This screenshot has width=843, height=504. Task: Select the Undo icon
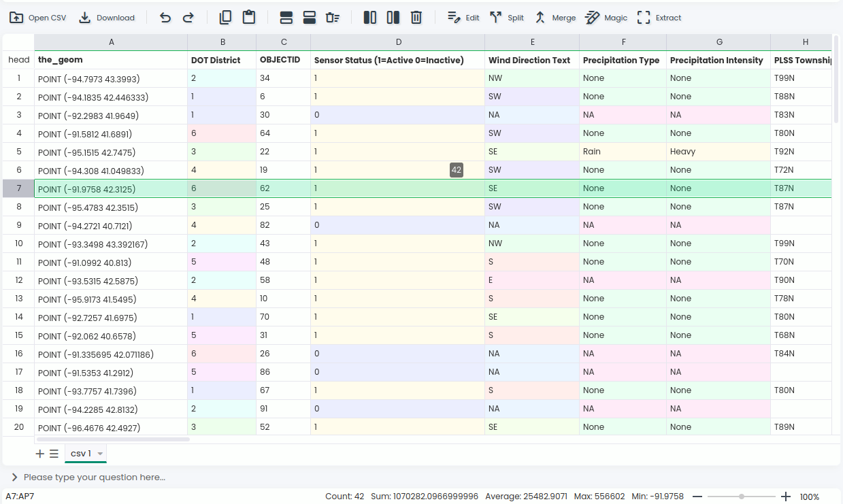[165, 18]
